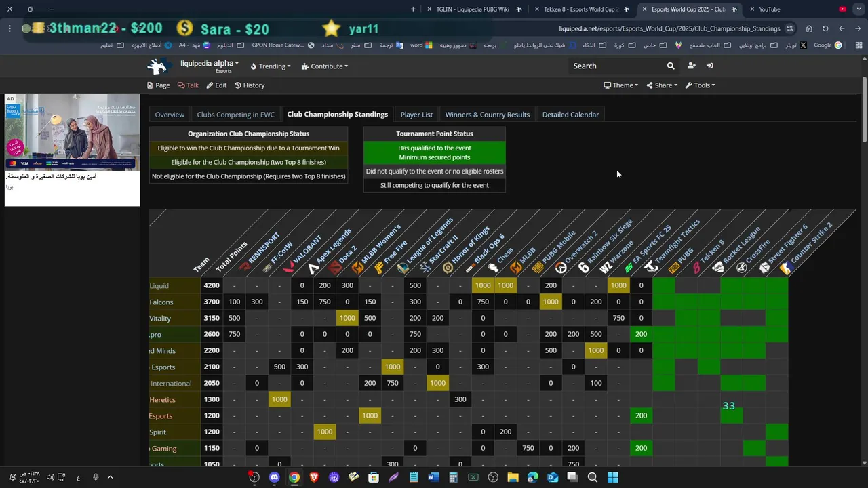Image resolution: width=868 pixels, height=488 pixels.
Task: Click the Honor of Kings header icon
Action: point(448,268)
